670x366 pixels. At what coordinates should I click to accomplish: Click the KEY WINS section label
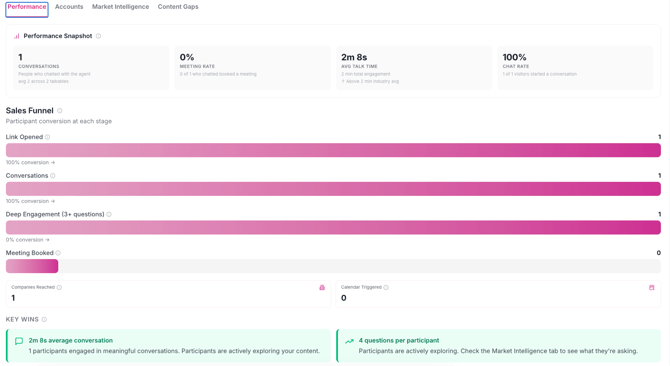[x=22, y=319]
